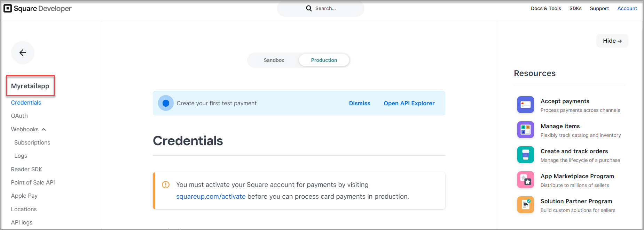The width and height of the screenshot is (644, 230).
Task: Open Credentials in the sidebar
Action: coord(26,102)
